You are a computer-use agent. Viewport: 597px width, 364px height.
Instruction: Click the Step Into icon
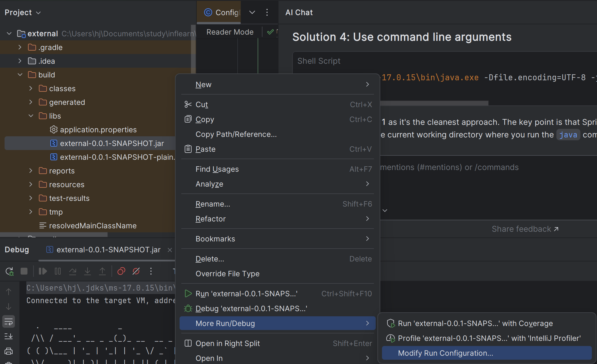pyautogui.click(x=87, y=271)
